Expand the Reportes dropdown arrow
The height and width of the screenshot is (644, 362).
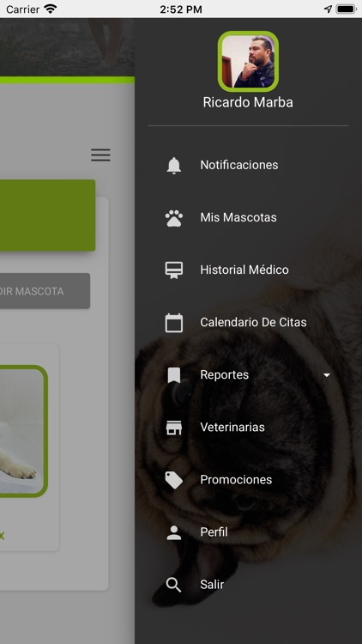(327, 375)
